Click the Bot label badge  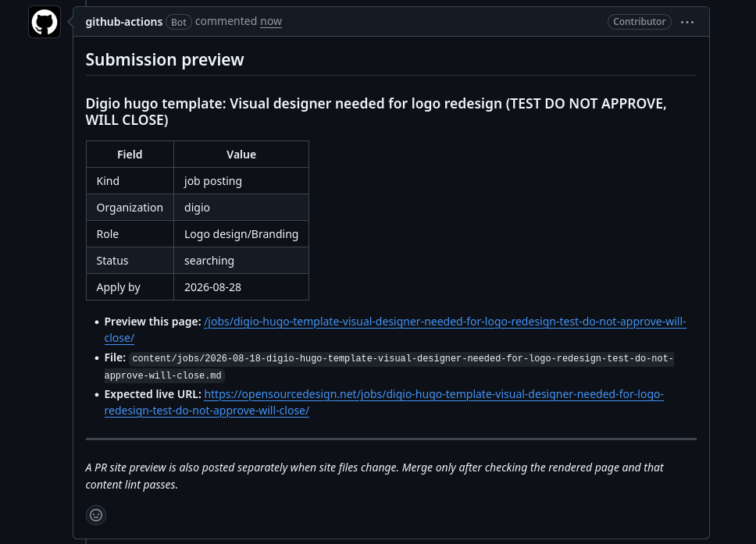(x=178, y=22)
